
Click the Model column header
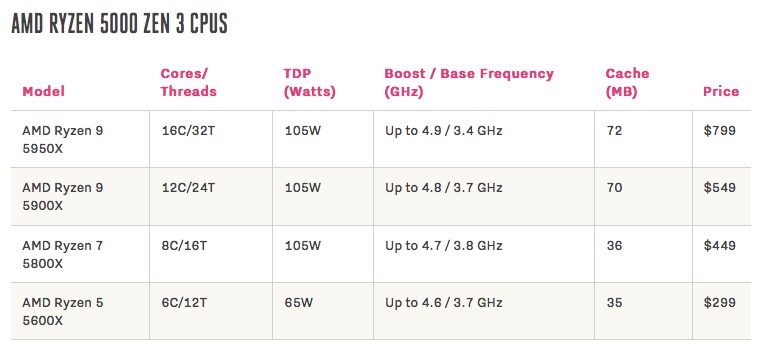click(43, 91)
